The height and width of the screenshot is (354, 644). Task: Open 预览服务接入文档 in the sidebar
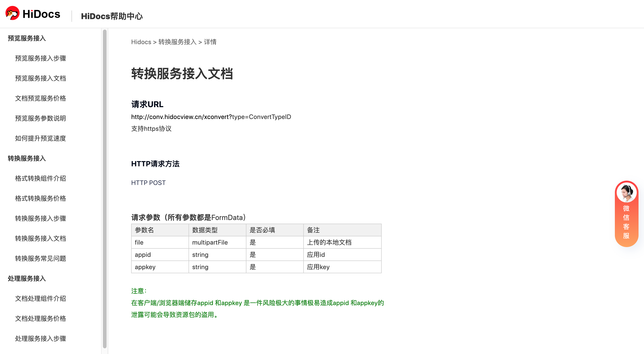coord(41,78)
